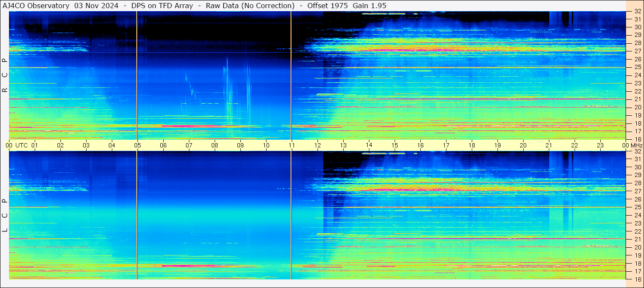The height and width of the screenshot is (288, 644).
Task: Select the 17 hour tick on UTC axis
Action: pos(446,145)
